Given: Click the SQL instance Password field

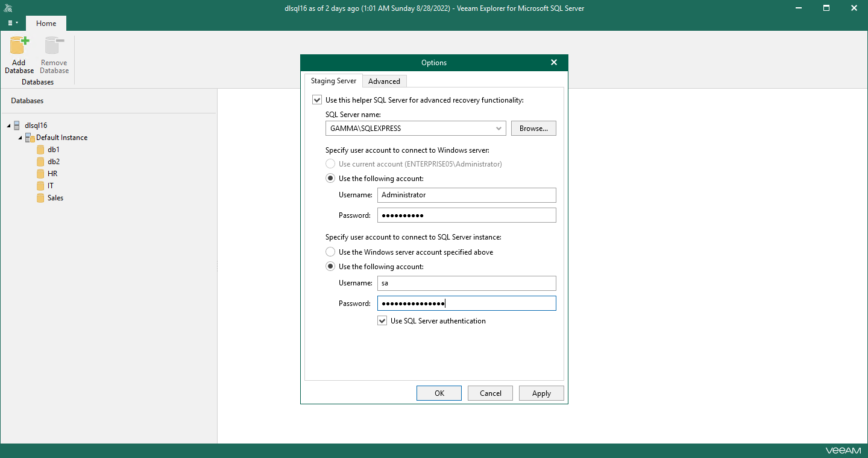Looking at the screenshot, I should (467, 304).
